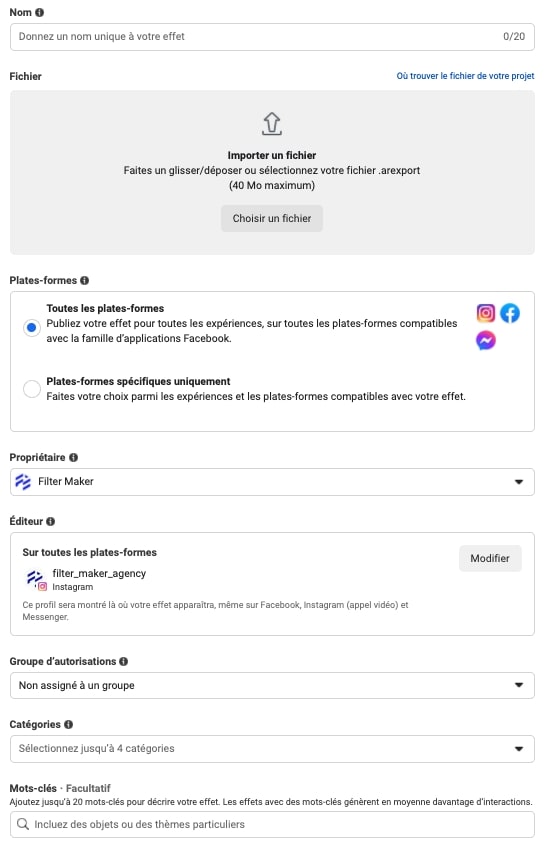Click the keywords search input field
550x852 pixels.
[x=272, y=824]
